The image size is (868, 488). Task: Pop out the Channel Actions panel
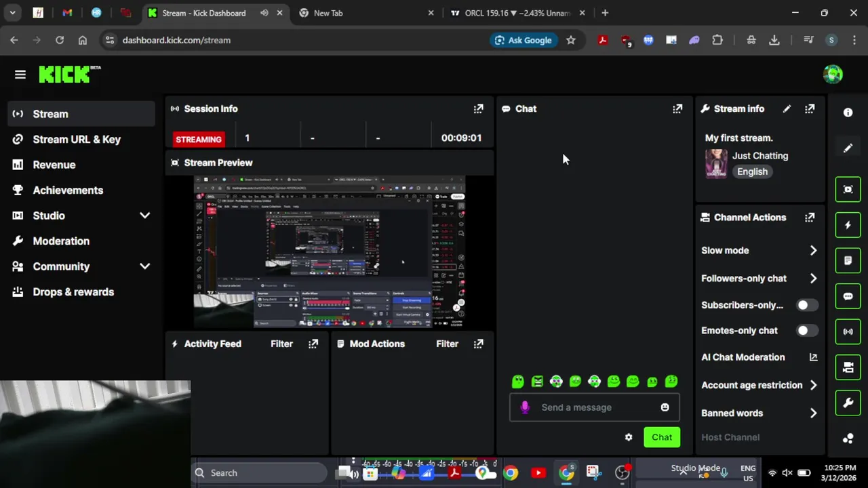click(x=810, y=218)
